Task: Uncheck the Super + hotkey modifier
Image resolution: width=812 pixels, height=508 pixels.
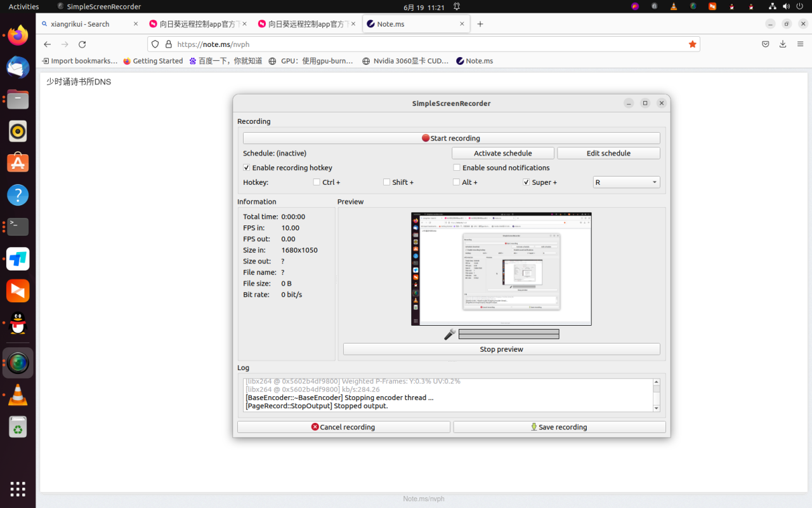Action: point(527,182)
